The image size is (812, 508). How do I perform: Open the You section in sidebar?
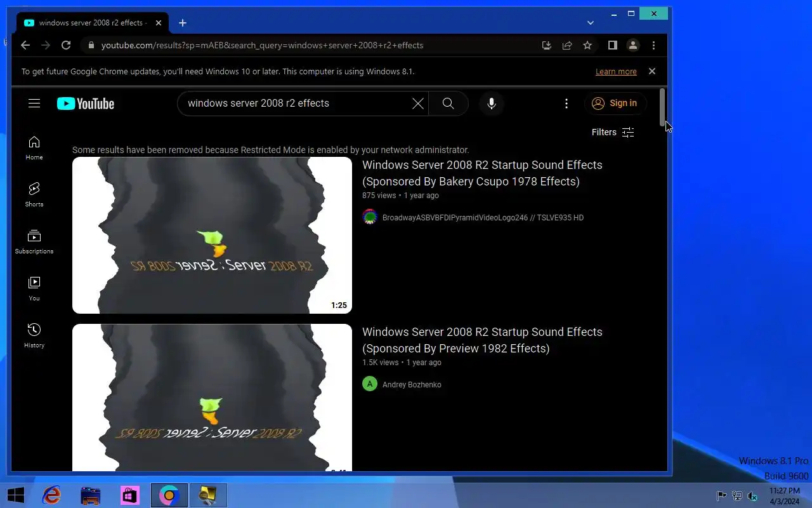tap(34, 289)
